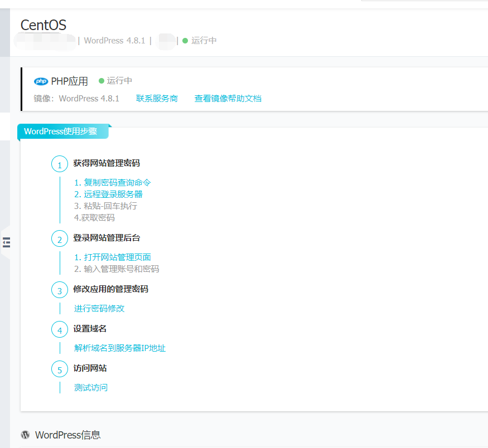Open the 进行密码修改 link
This screenshot has width=488, height=448.
[x=99, y=308]
